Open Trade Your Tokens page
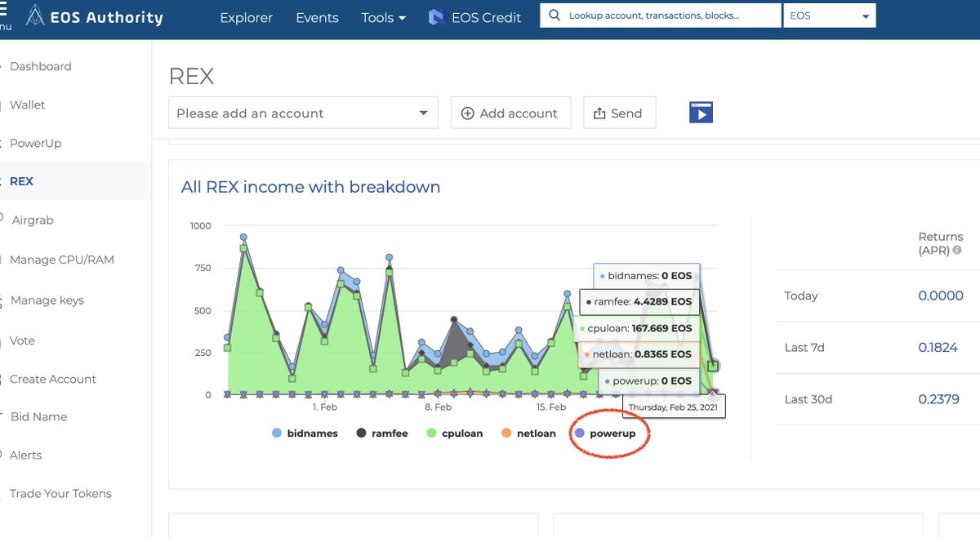The width and height of the screenshot is (980, 538). click(x=60, y=493)
